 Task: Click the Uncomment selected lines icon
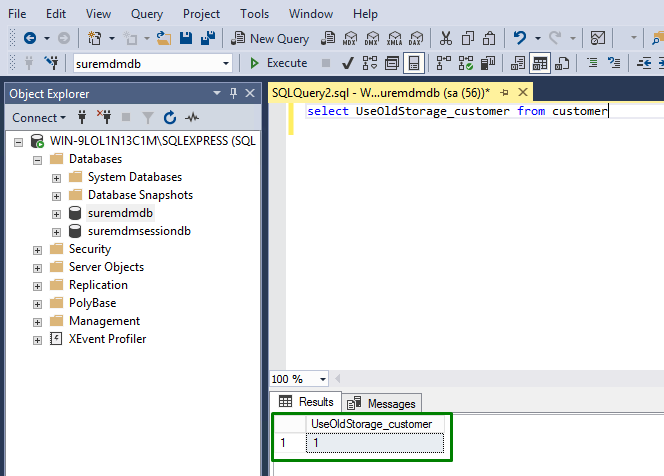[x=614, y=64]
